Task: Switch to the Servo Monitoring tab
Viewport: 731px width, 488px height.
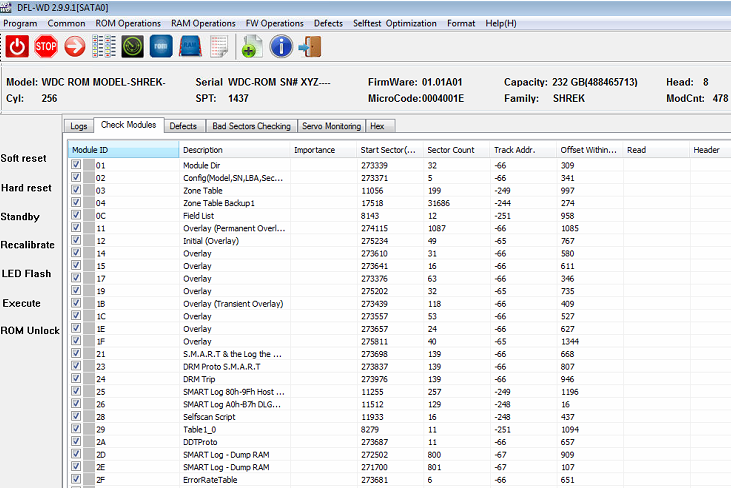Action: pos(331,126)
